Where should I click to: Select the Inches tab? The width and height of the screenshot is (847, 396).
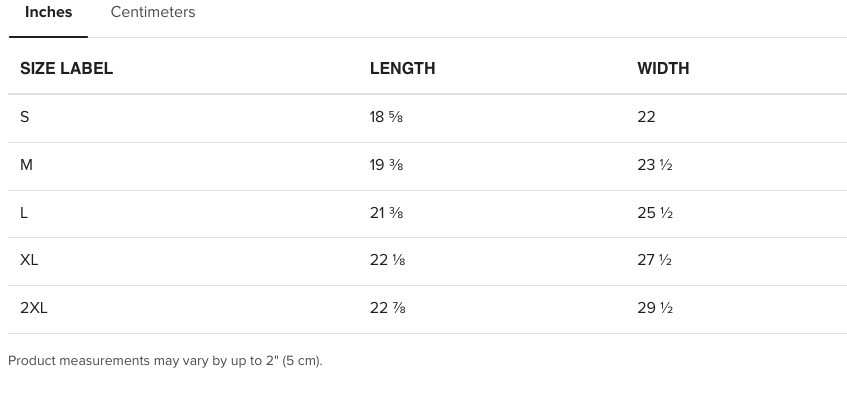[x=49, y=12]
